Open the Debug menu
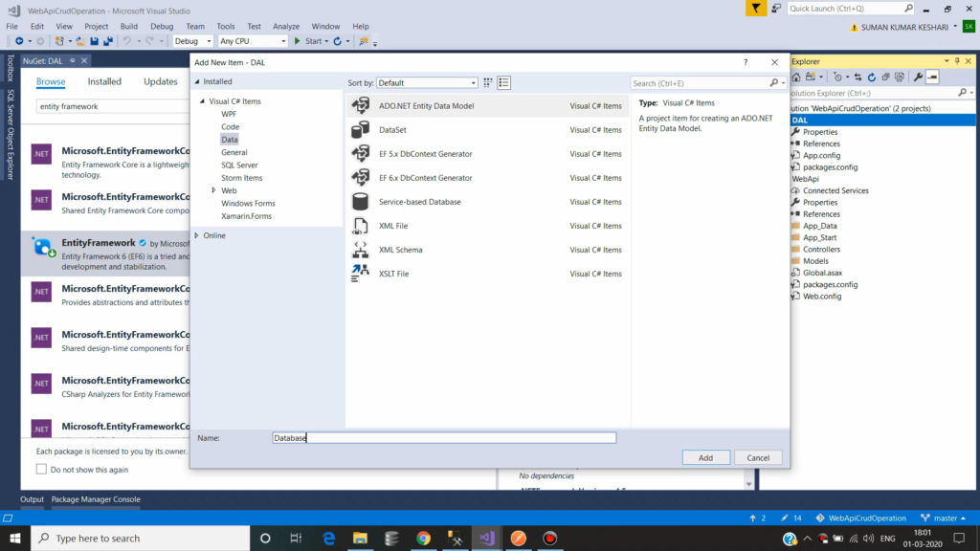The height and width of the screenshot is (551, 980). tap(162, 26)
